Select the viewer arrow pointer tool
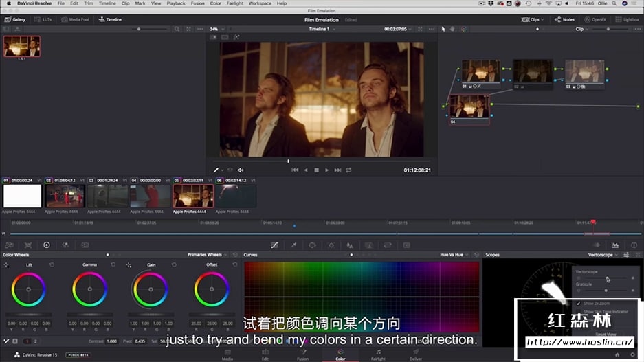The width and height of the screenshot is (644, 362). coord(443,29)
